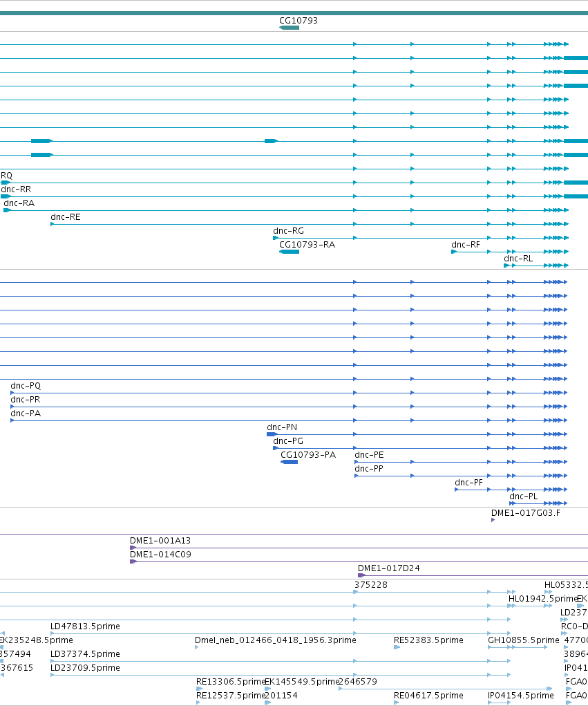Select the 2646579 EST label
This screenshot has width=588, height=706.
(x=358, y=682)
